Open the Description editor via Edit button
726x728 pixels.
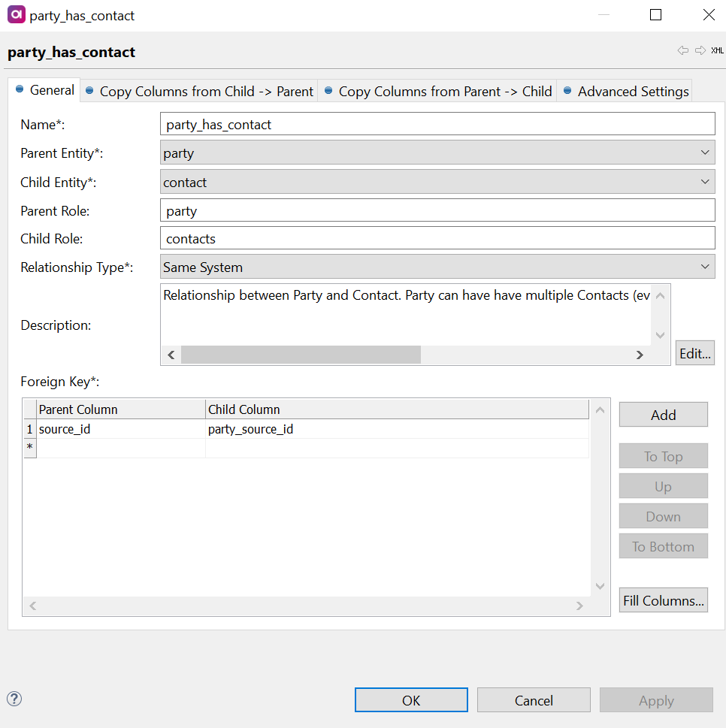pos(694,352)
